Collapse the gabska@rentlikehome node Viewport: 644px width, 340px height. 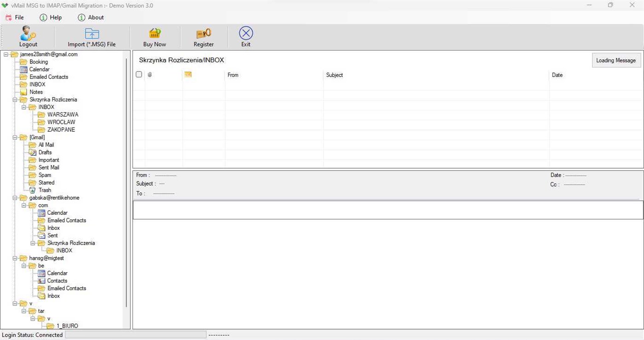(15, 198)
